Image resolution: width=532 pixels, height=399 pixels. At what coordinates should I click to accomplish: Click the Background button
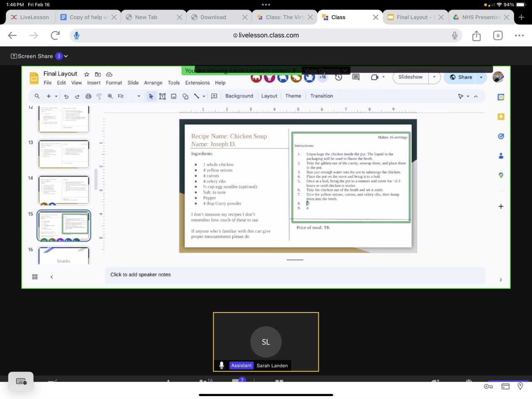click(239, 96)
